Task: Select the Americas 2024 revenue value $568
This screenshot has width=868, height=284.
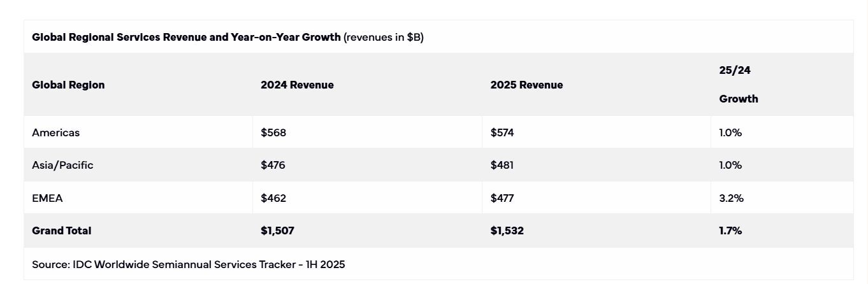Action: click(273, 132)
